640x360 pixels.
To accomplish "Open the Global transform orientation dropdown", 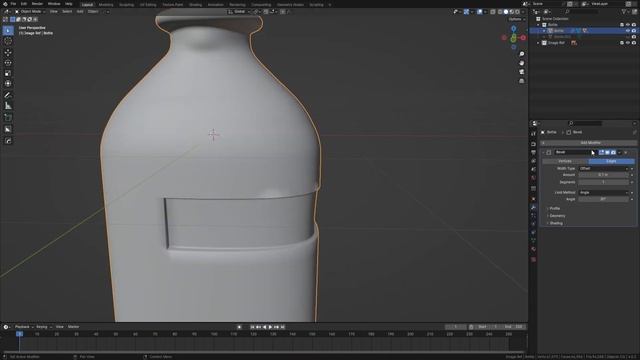I will [239, 12].
